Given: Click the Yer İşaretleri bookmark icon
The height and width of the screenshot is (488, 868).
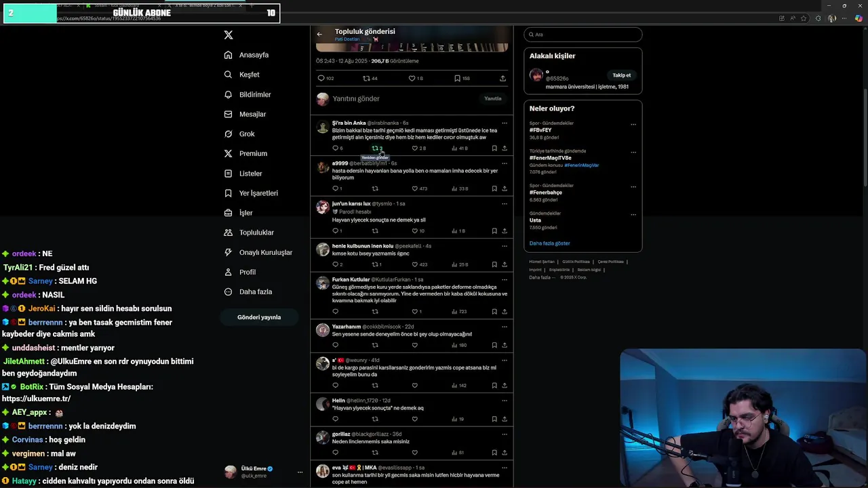Looking at the screenshot, I should pyautogui.click(x=228, y=193).
